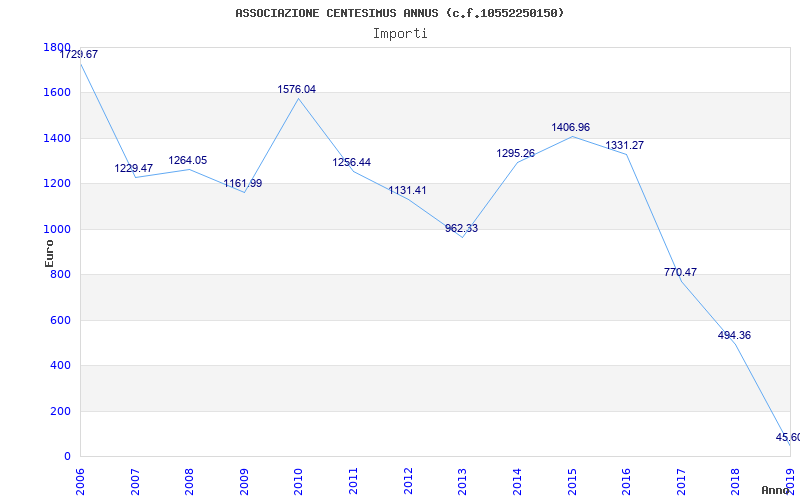The height and width of the screenshot is (500, 800).
Task: Click the 1331.27 data label
Action: (624, 145)
